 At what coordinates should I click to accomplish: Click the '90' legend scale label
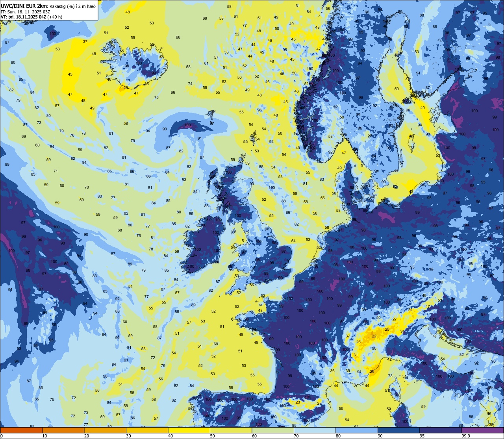(380, 436)
